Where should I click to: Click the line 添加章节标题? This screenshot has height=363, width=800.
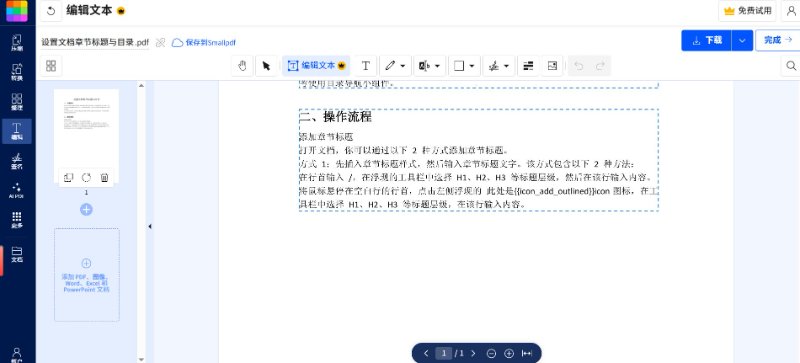(x=326, y=137)
